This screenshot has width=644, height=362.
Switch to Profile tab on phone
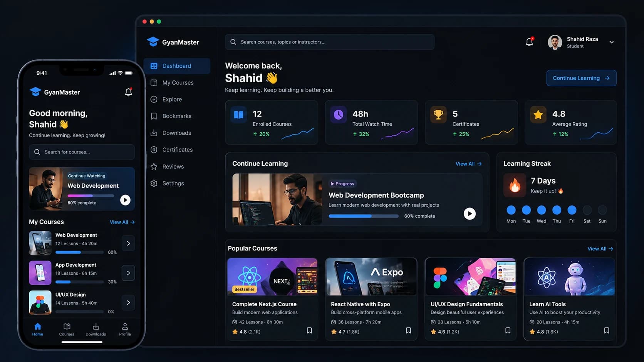[x=125, y=329]
